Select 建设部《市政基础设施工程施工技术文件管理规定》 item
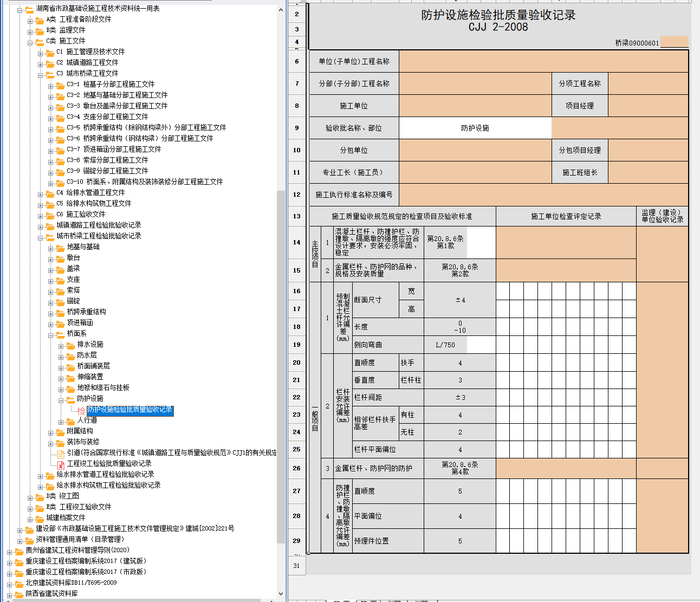The width and height of the screenshot is (700, 602). [x=135, y=529]
